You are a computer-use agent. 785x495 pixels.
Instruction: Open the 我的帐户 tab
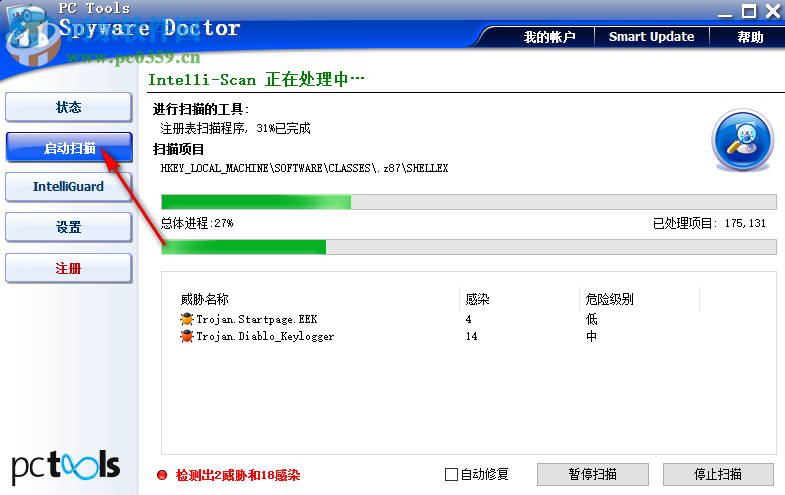click(549, 37)
